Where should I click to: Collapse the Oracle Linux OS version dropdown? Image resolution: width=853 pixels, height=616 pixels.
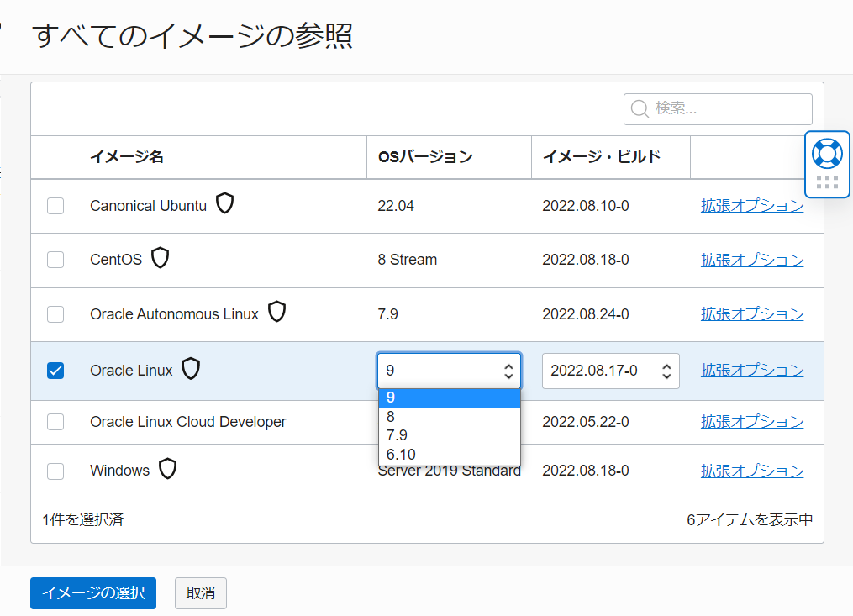449,371
